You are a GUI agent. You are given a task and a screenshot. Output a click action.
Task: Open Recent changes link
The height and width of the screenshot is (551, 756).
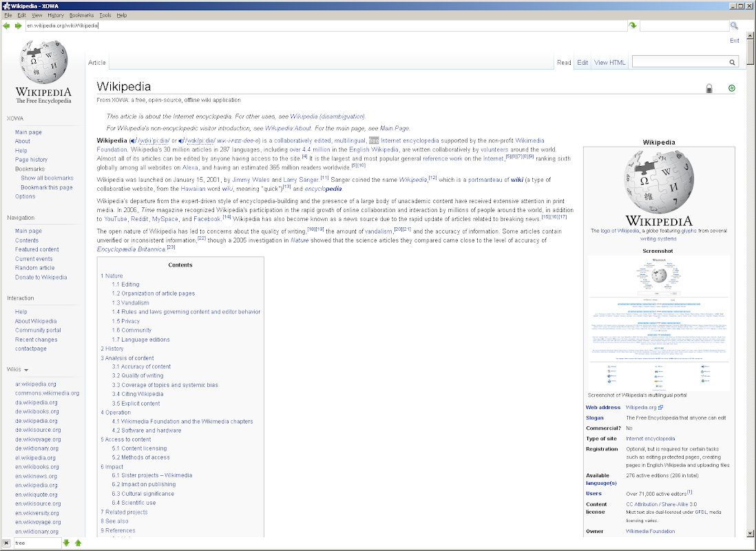[36, 340]
